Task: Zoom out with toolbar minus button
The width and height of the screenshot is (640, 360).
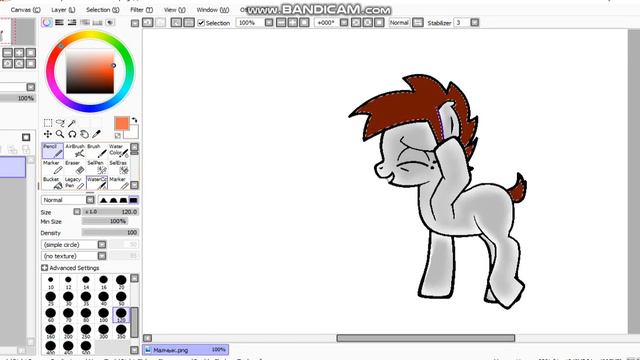Action: [x=281, y=23]
